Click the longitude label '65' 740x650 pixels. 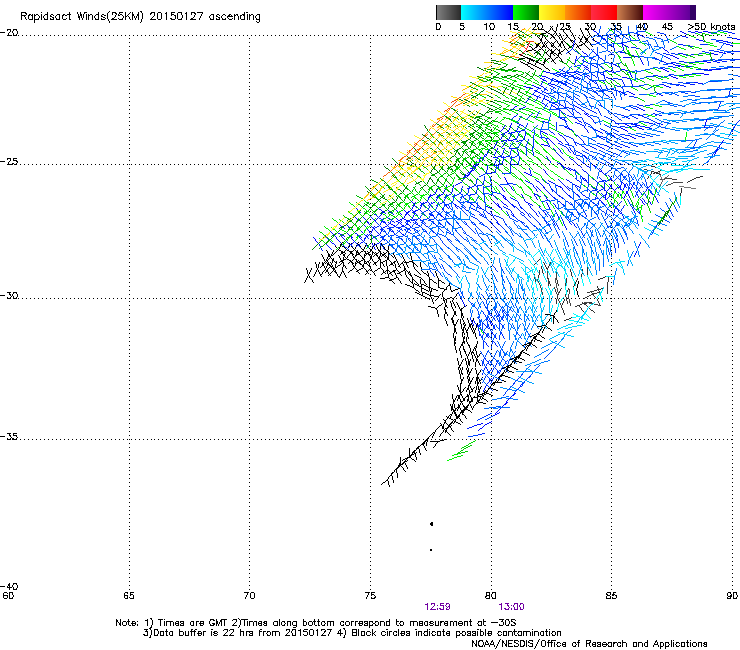pyautogui.click(x=129, y=595)
